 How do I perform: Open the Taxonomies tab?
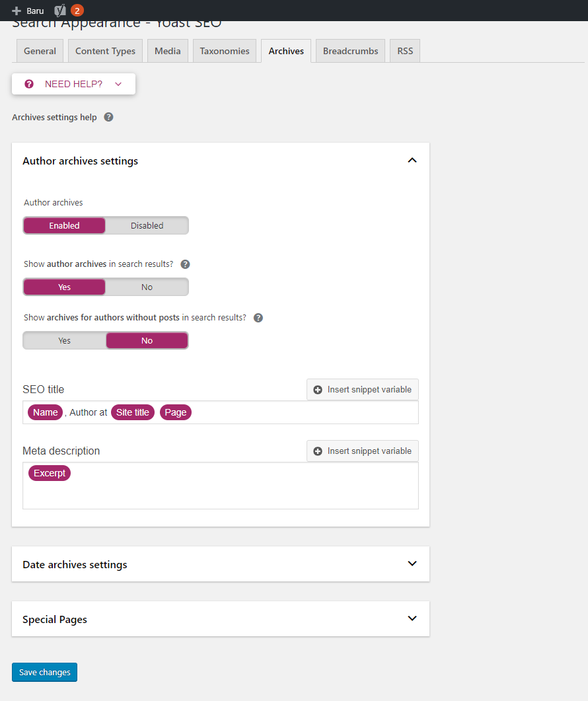point(225,51)
